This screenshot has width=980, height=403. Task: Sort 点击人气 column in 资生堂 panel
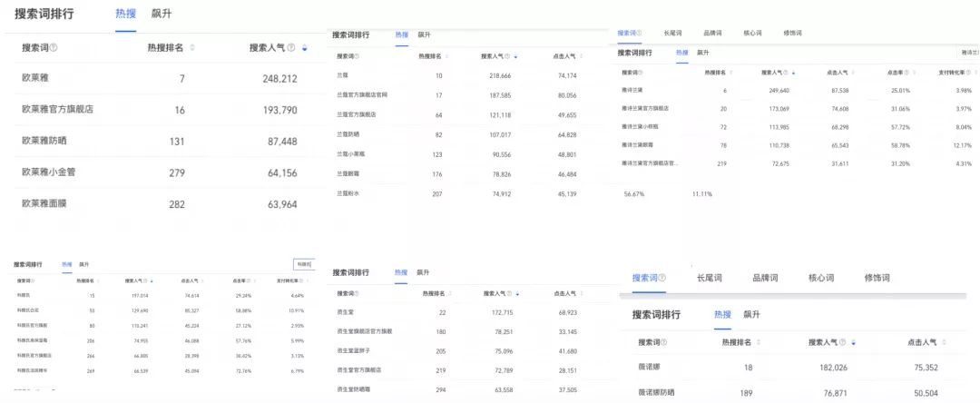pyautogui.click(x=582, y=293)
